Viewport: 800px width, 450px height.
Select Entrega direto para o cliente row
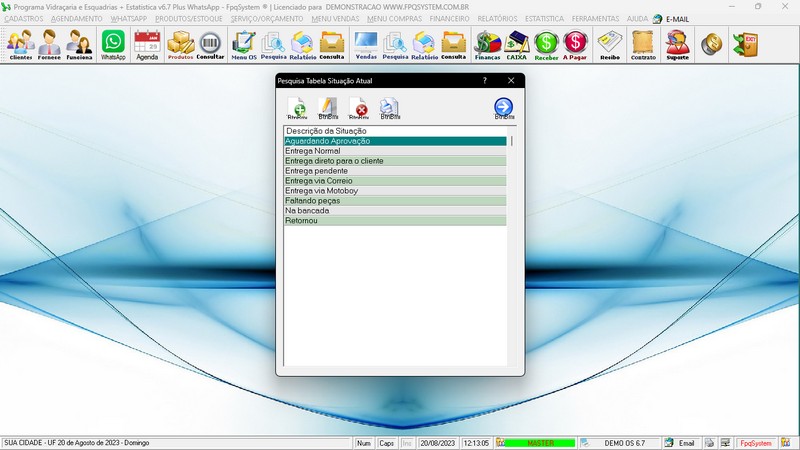pyautogui.click(x=395, y=161)
